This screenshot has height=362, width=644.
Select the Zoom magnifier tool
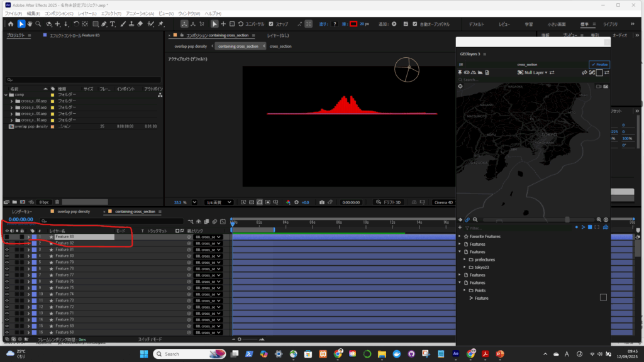38,24
